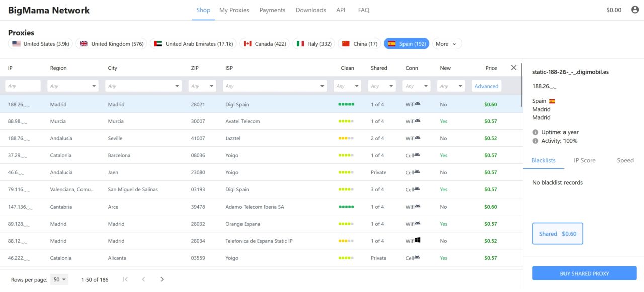This screenshot has width=644, height=292.
Task: Open the API page
Action: point(341,10)
